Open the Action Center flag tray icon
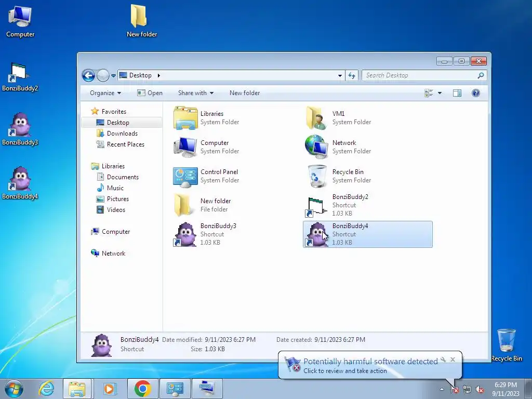 pyautogui.click(x=454, y=390)
